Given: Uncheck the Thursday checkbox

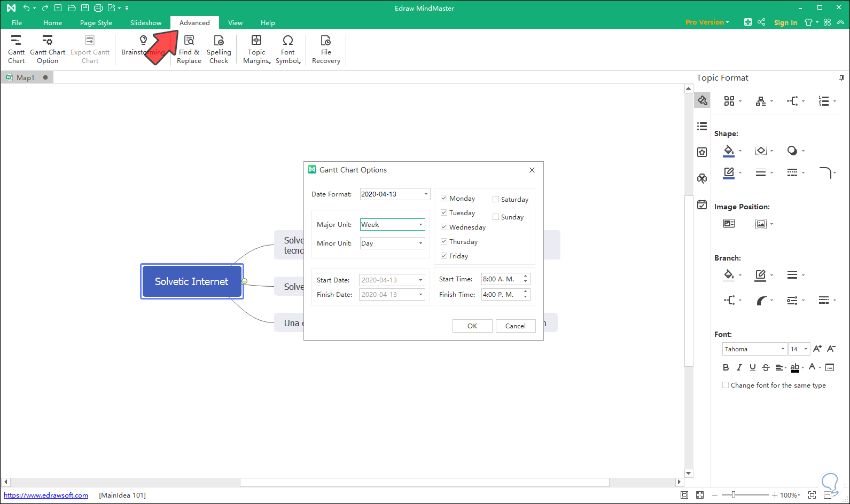Looking at the screenshot, I should [x=443, y=241].
